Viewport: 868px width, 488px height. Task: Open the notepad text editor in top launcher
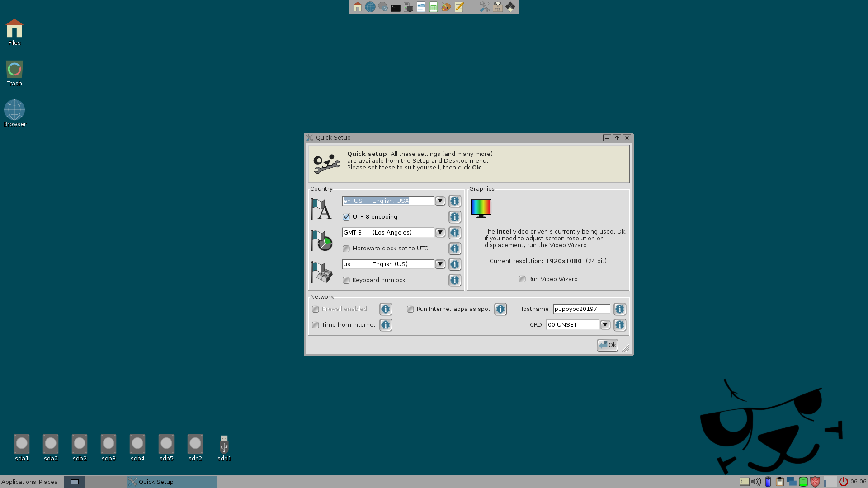pyautogui.click(x=459, y=7)
